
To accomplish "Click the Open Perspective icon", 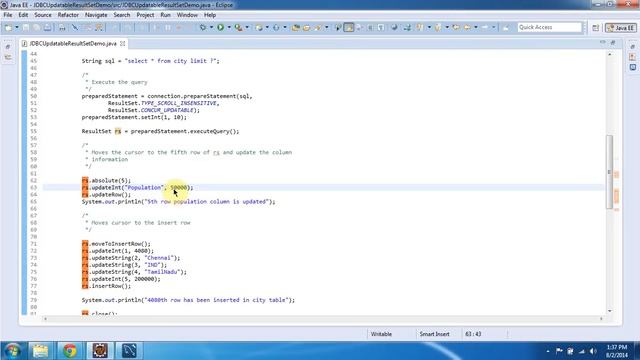I will 596,28.
